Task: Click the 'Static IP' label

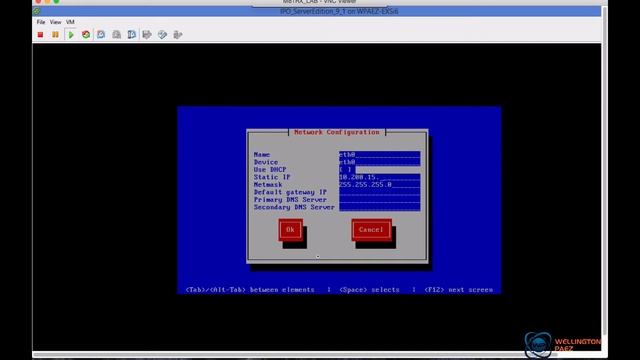Action: click(x=272, y=177)
